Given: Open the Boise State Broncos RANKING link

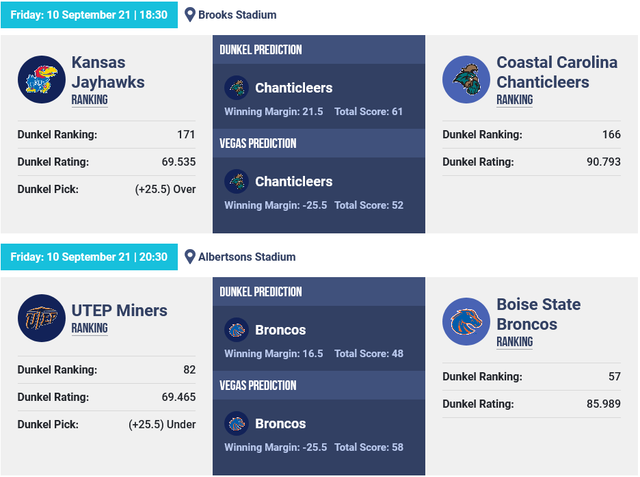Looking at the screenshot, I should pyautogui.click(x=515, y=342).
